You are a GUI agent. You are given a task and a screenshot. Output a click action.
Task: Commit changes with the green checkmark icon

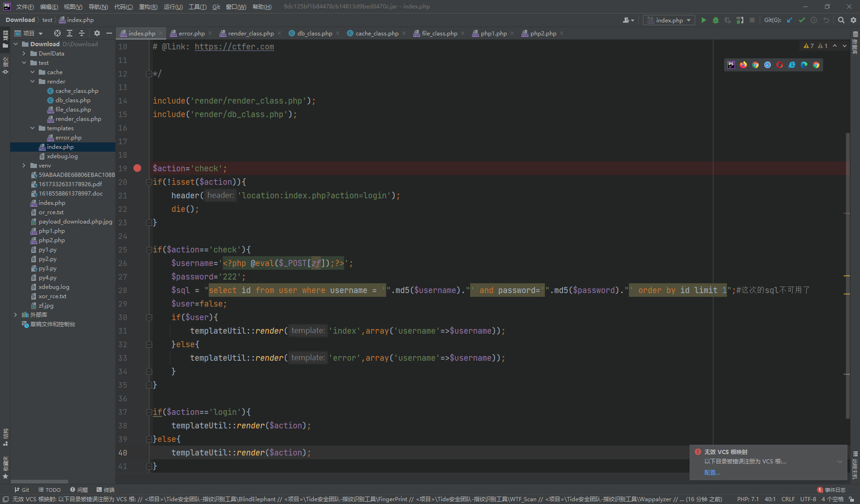[802, 20]
